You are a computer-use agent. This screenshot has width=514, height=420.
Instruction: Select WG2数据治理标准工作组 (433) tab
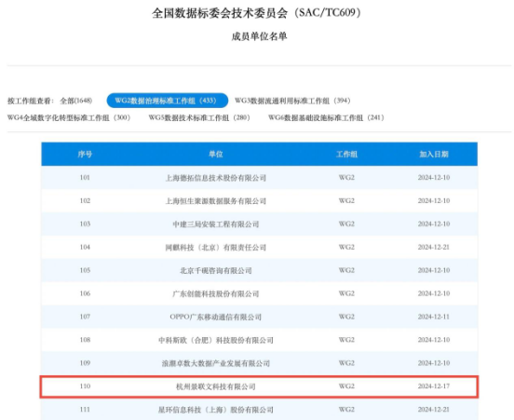click(x=168, y=101)
